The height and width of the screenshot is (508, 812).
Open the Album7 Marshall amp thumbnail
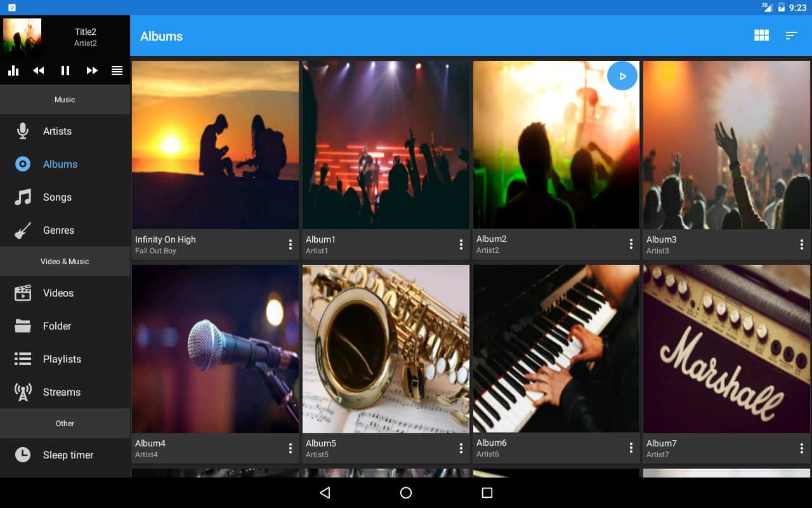(x=726, y=349)
